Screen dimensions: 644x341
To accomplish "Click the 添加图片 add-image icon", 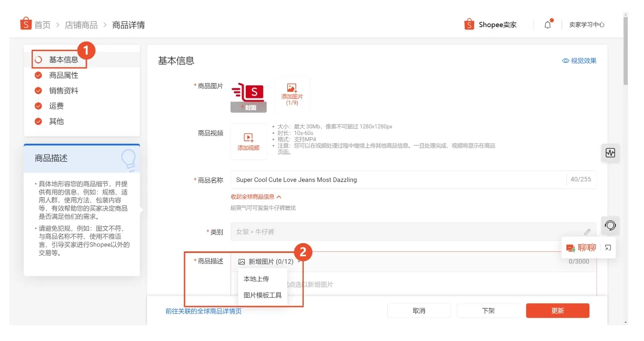I will 291,87.
